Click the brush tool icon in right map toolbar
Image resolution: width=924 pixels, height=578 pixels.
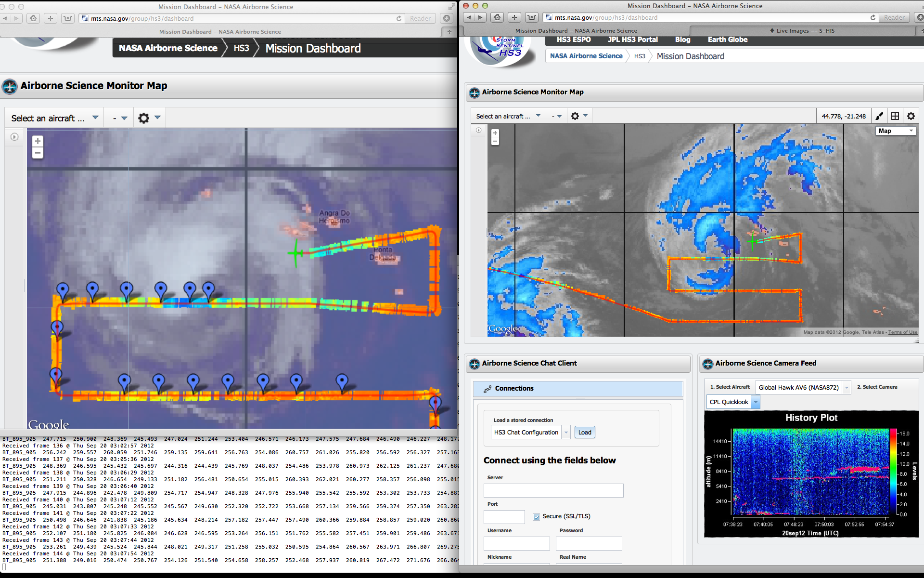tap(879, 116)
